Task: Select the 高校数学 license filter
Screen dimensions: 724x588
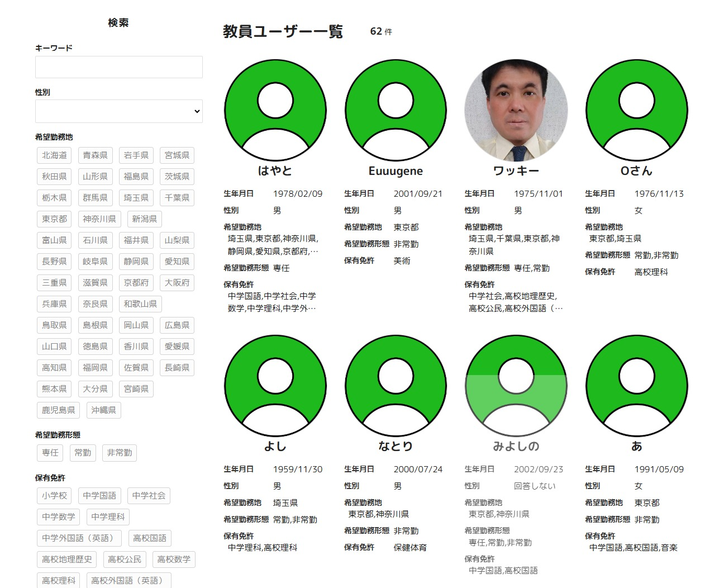Action: point(174,559)
